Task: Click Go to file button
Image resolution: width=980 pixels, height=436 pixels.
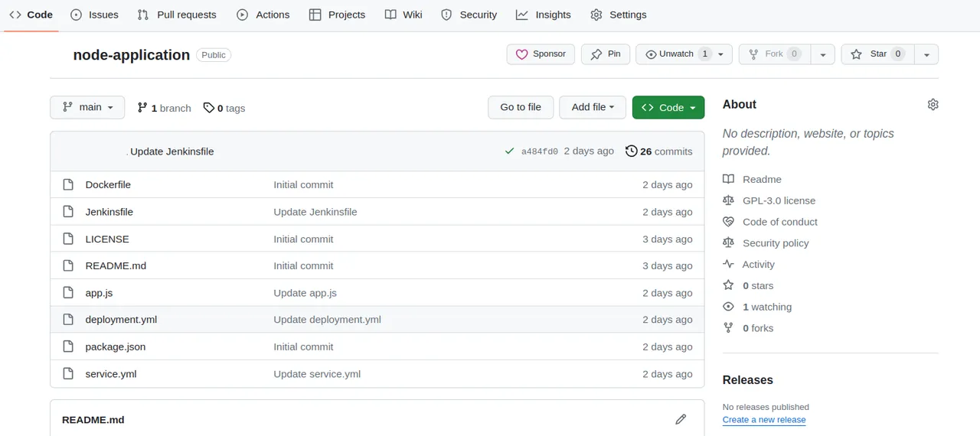Action: pos(521,107)
